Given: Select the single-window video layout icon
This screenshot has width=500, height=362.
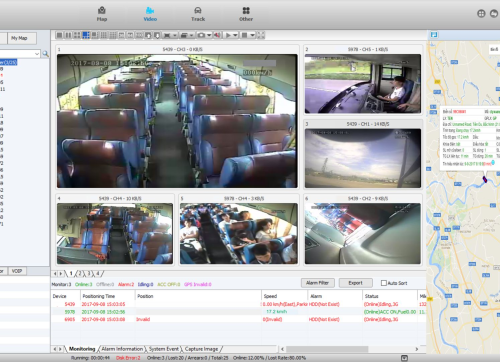Looking at the screenshot, I should point(59,35).
